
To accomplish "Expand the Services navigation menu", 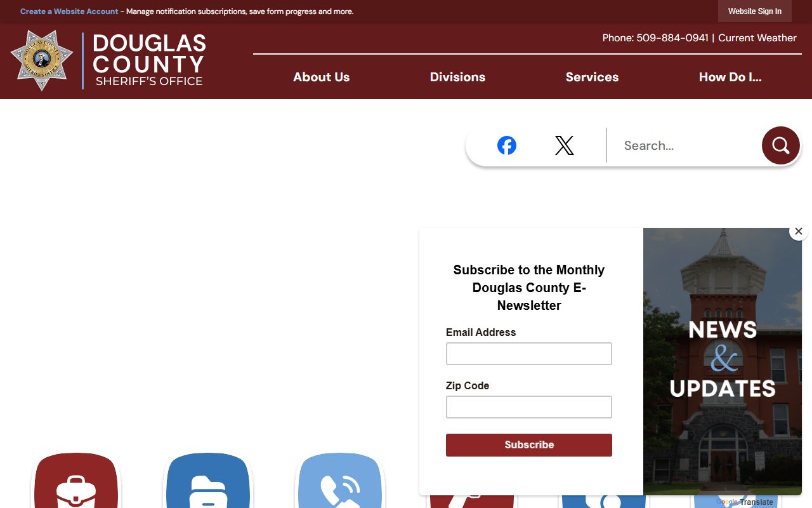I will pyautogui.click(x=592, y=77).
